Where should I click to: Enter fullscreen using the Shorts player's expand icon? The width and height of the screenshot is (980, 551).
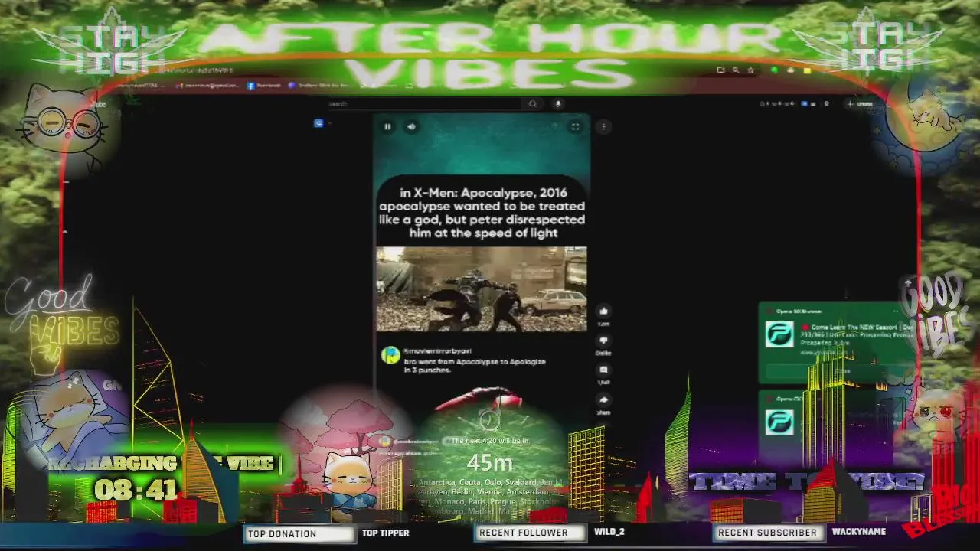click(x=575, y=126)
